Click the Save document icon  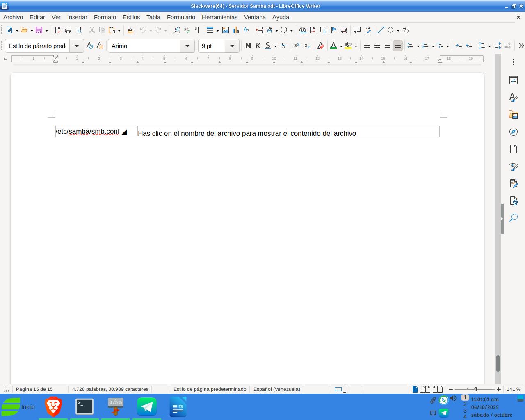[39, 30]
